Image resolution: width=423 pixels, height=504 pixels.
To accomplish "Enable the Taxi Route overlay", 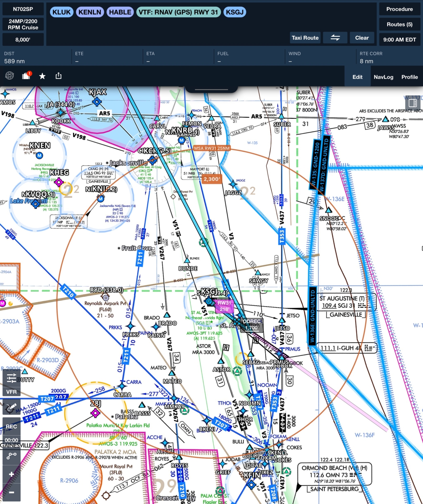I will (305, 37).
